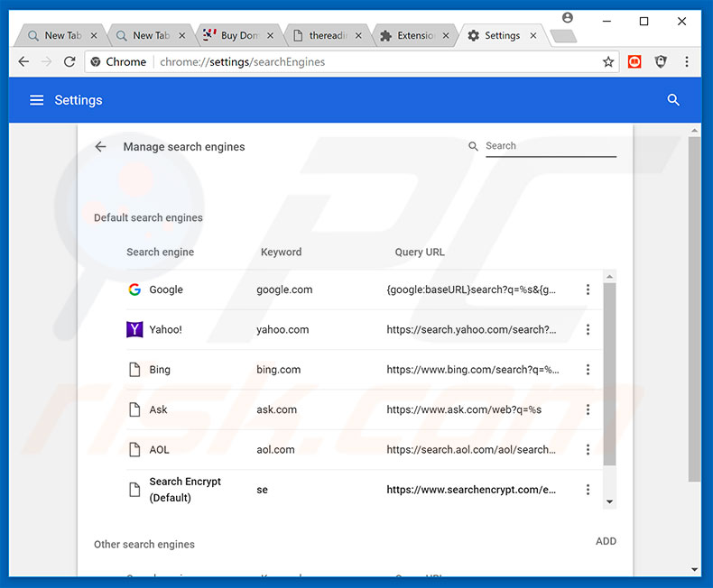The image size is (713, 588).
Task: Click the Ask row page icon
Action: click(x=134, y=409)
